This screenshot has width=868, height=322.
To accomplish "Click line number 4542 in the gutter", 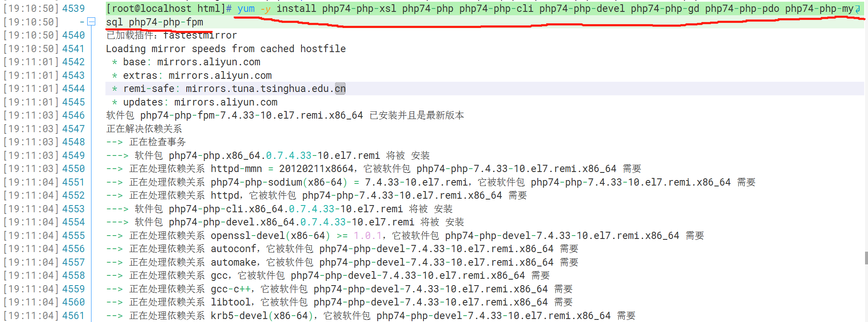I will click(74, 62).
